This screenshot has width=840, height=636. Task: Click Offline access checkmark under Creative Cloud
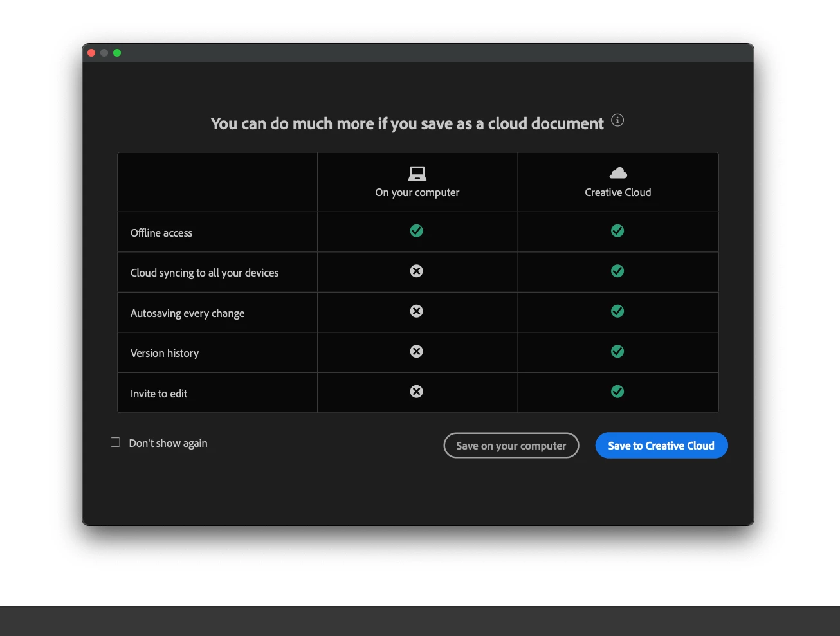pos(617,231)
